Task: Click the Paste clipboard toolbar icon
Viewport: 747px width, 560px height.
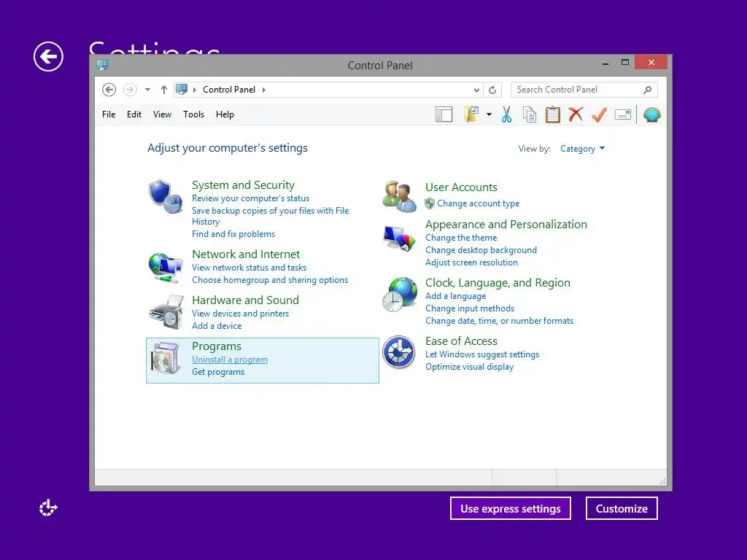Action: click(x=553, y=114)
